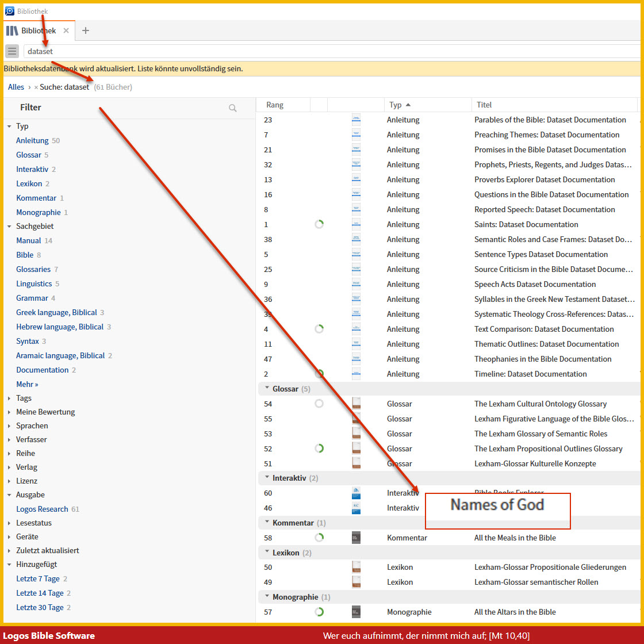Collapse the Lexikon group header

(267, 552)
